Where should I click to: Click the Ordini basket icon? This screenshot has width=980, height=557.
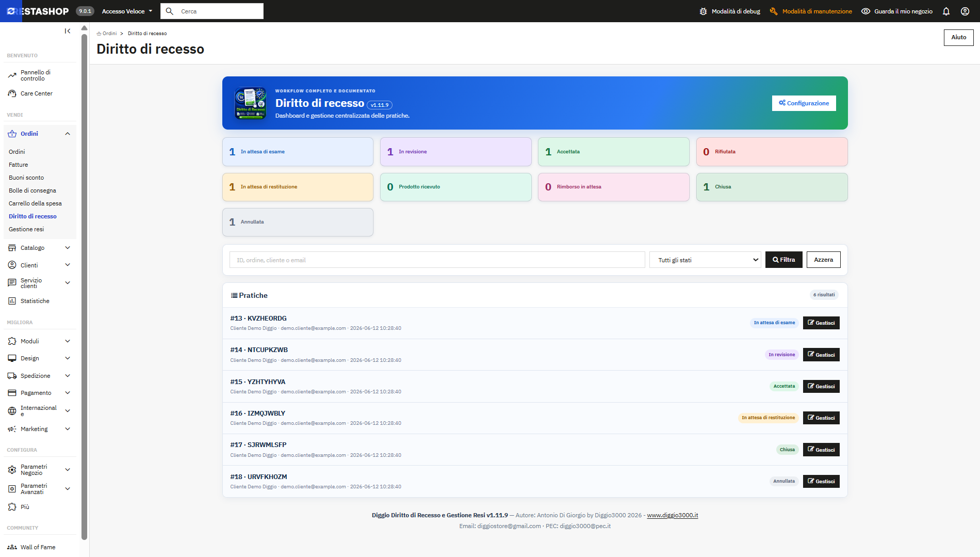click(12, 134)
